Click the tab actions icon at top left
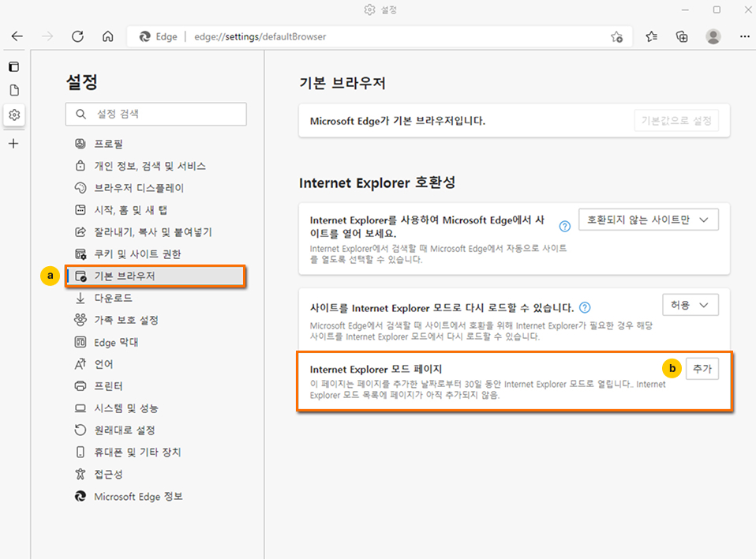The height and width of the screenshot is (560, 756). tap(13, 66)
